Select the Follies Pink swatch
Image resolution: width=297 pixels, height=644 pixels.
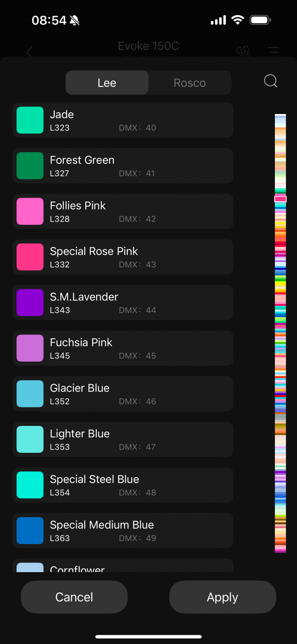coord(30,211)
